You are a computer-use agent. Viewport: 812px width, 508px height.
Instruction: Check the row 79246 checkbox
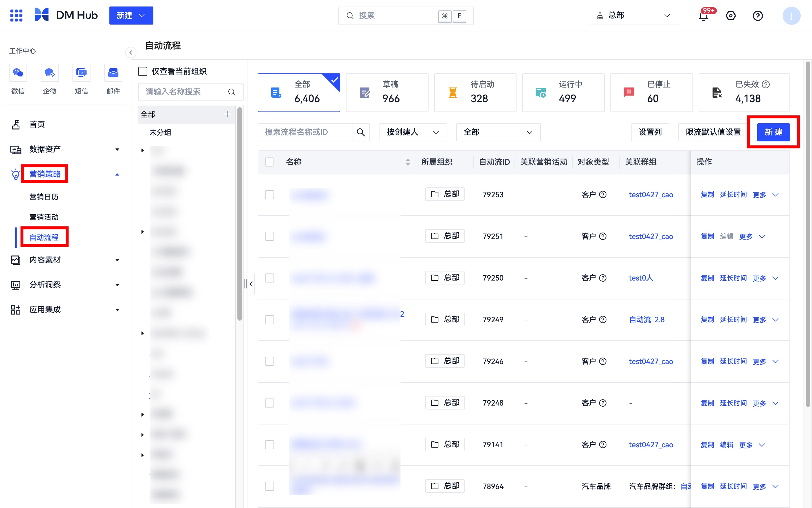tap(270, 361)
